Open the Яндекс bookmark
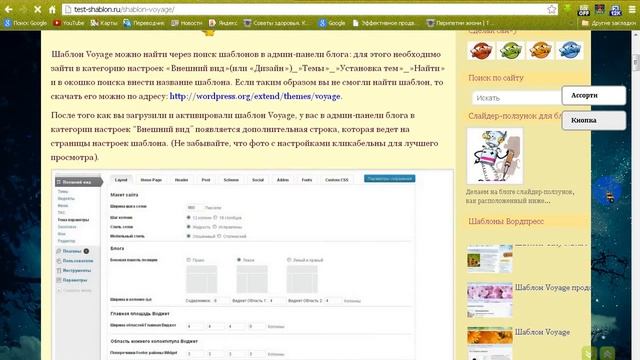640x360 pixels. tap(223, 23)
